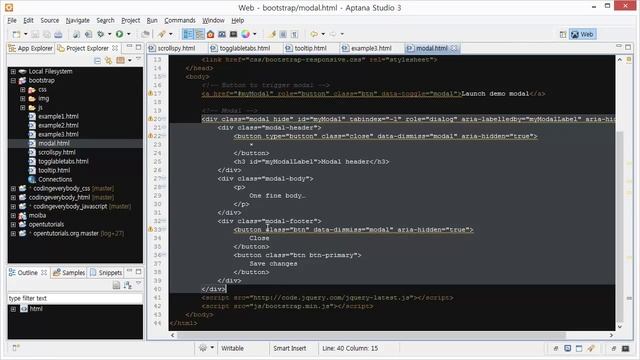Click warning marker on line 17
This screenshot has height=360, width=640.
click(150, 93)
